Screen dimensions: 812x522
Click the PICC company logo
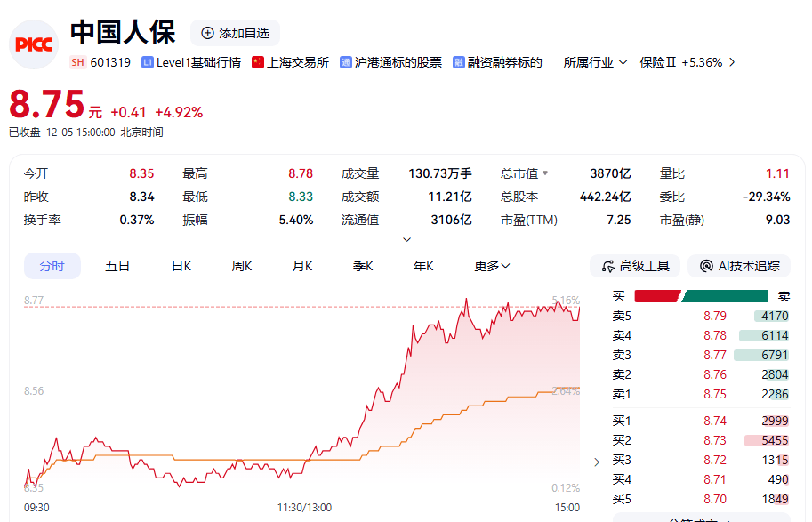click(x=34, y=44)
